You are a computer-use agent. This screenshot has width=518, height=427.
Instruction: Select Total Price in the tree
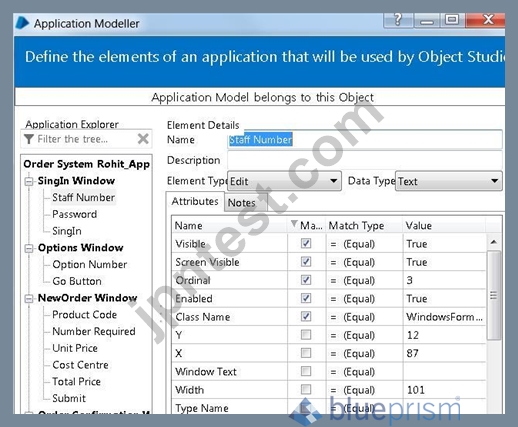pos(76,381)
